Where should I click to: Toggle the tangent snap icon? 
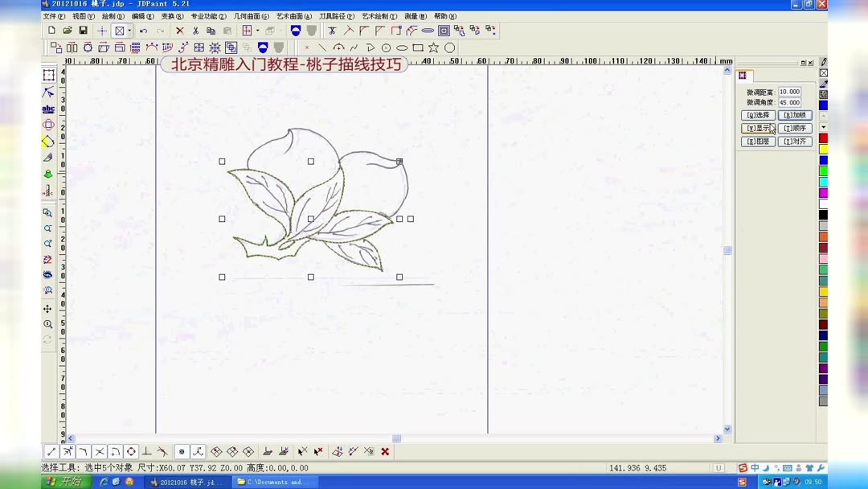161,451
